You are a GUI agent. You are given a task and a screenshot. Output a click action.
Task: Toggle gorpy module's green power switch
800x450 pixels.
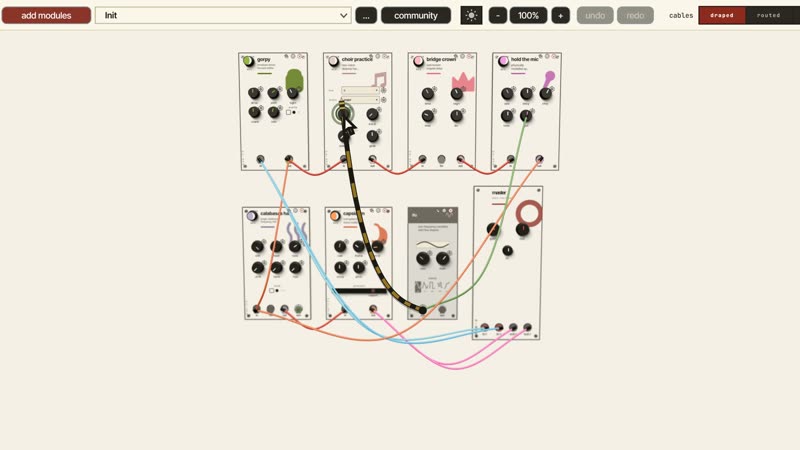click(248, 61)
